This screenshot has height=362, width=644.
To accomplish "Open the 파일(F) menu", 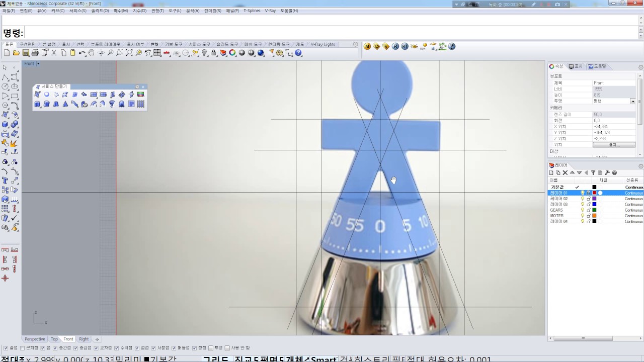I will click(x=9, y=11).
